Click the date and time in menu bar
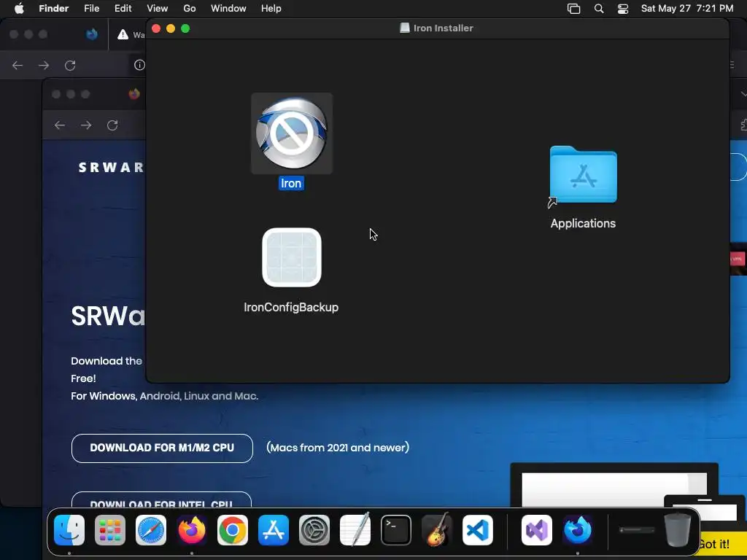Screen dimensions: 747x560 687,9
